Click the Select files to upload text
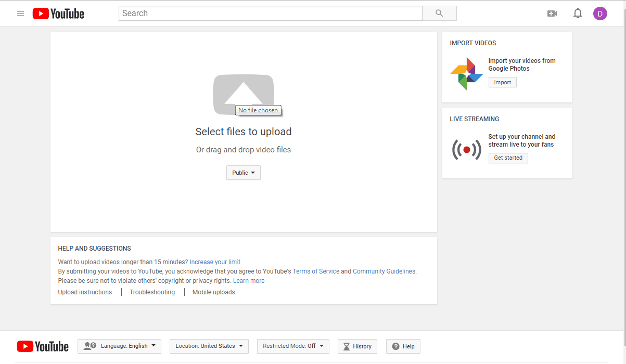The width and height of the screenshot is (626, 364). click(244, 132)
